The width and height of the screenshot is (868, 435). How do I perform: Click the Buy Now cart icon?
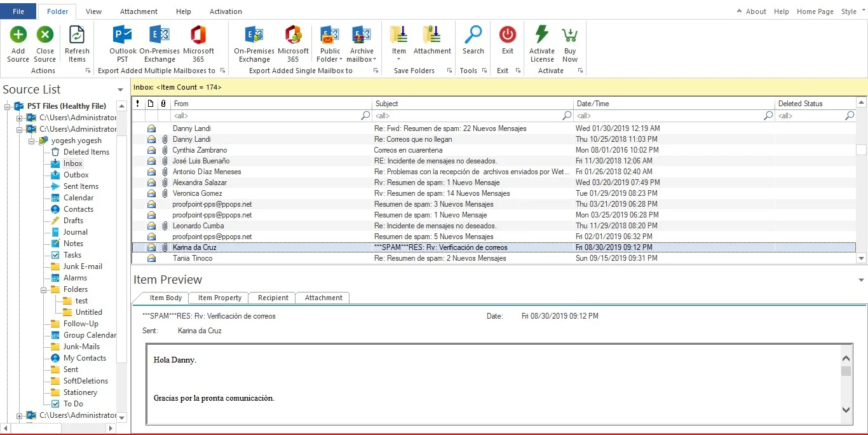coord(570,34)
